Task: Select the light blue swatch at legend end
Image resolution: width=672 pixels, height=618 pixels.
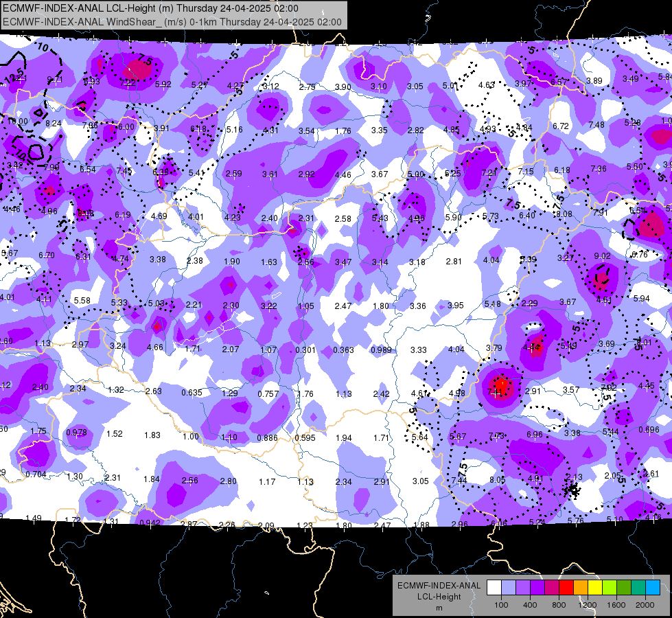Action: pyautogui.click(x=653, y=588)
